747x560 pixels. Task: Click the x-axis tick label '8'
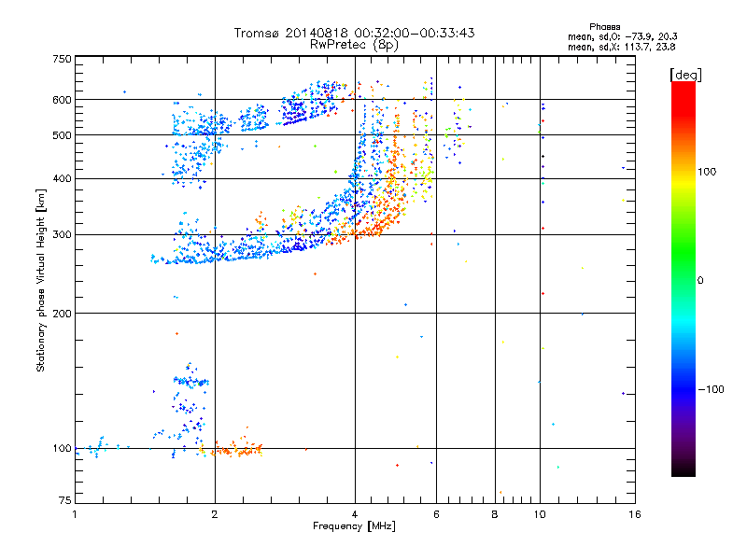click(495, 514)
